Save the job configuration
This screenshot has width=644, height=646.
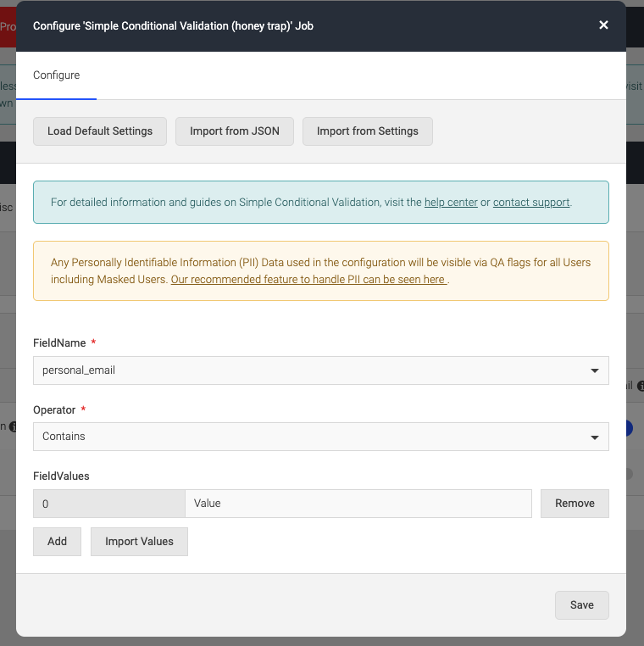point(582,605)
